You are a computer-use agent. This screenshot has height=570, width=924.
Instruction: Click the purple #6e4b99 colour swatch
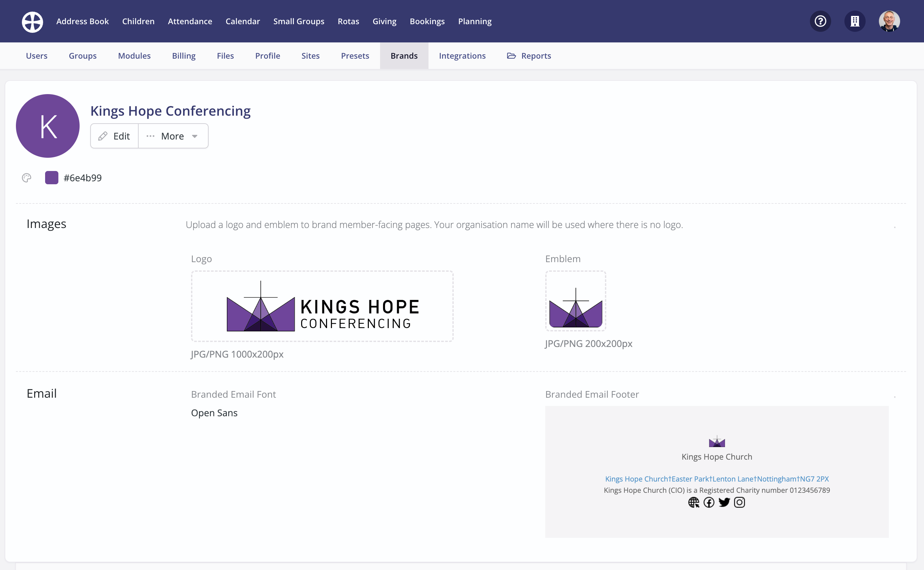click(52, 178)
